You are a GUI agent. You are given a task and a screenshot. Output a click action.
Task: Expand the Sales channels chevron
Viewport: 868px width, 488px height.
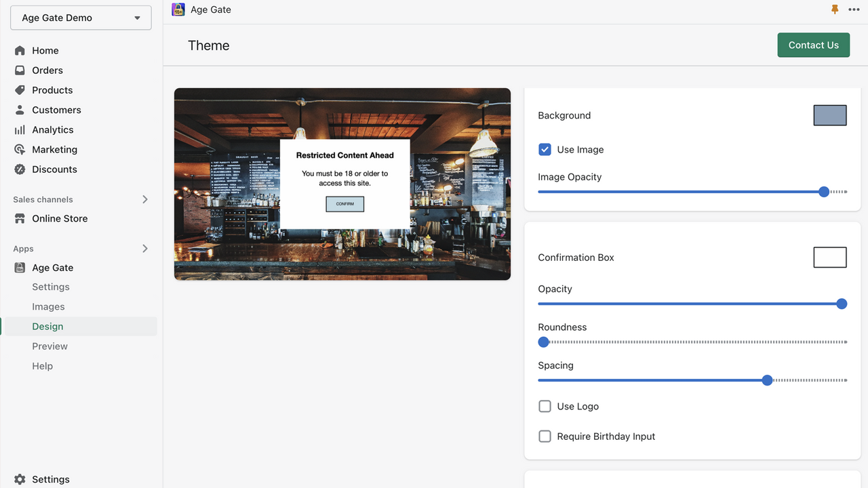[144, 199]
